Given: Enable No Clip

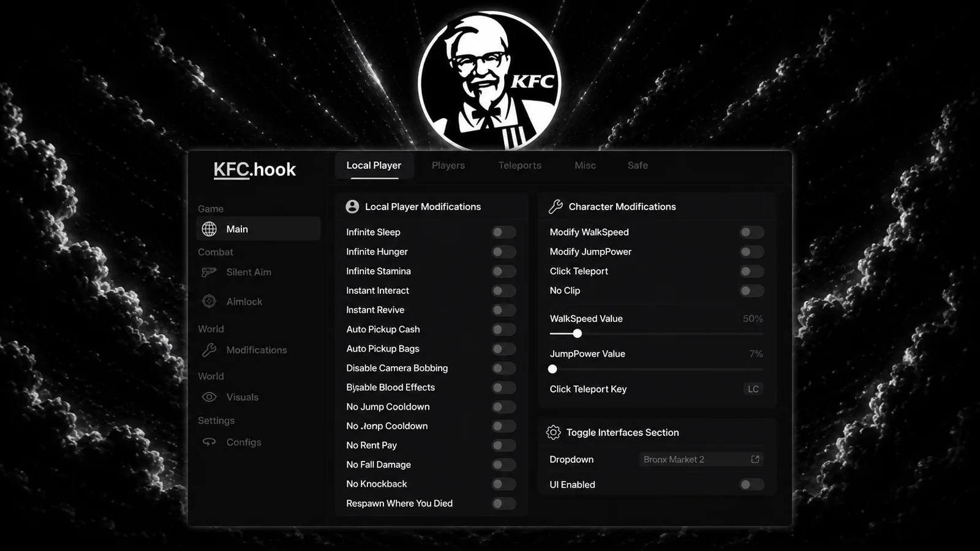Looking at the screenshot, I should click(752, 291).
